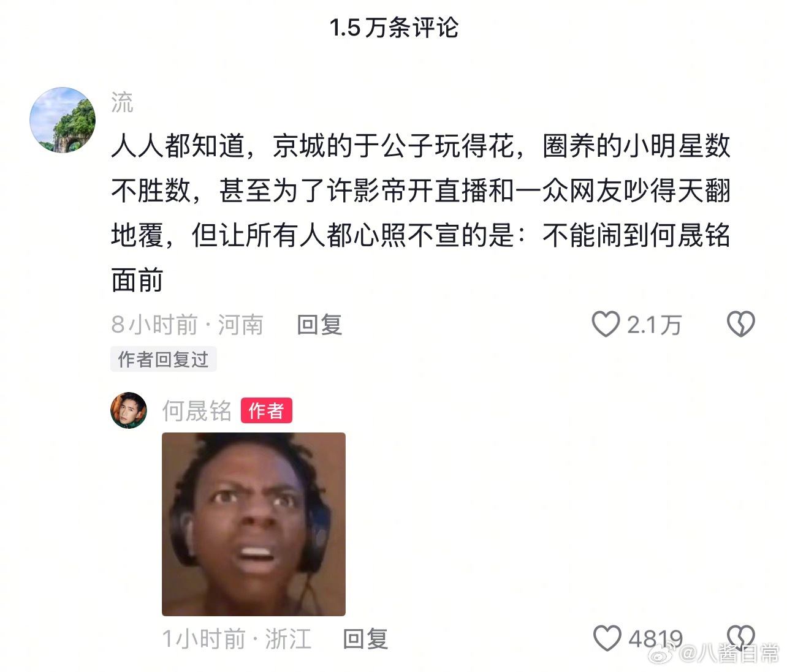Open 何晟铭's profile avatar
Screen dimensions: 787x672
tap(129, 410)
